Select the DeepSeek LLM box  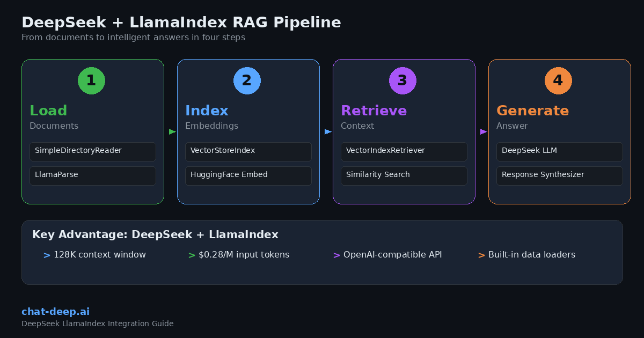pos(559,152)
